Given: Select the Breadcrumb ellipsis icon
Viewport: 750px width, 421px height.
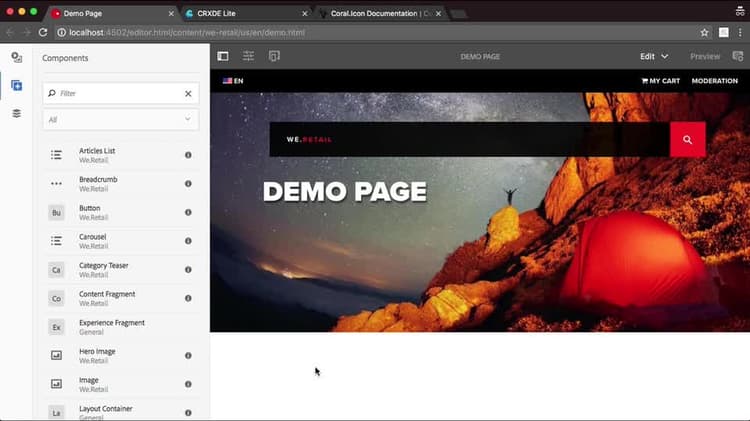Looking at the screenshot, I should (56, 184).
